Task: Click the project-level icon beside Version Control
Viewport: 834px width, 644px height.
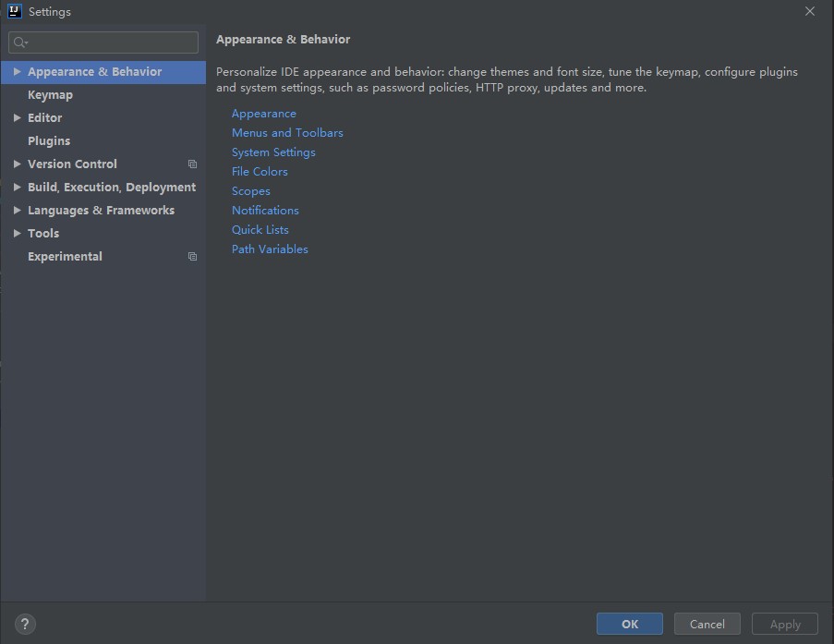Action: (192, 164)
